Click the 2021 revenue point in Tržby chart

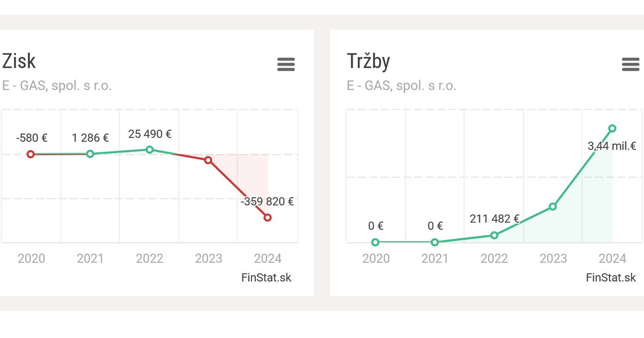tap(435, 242)
